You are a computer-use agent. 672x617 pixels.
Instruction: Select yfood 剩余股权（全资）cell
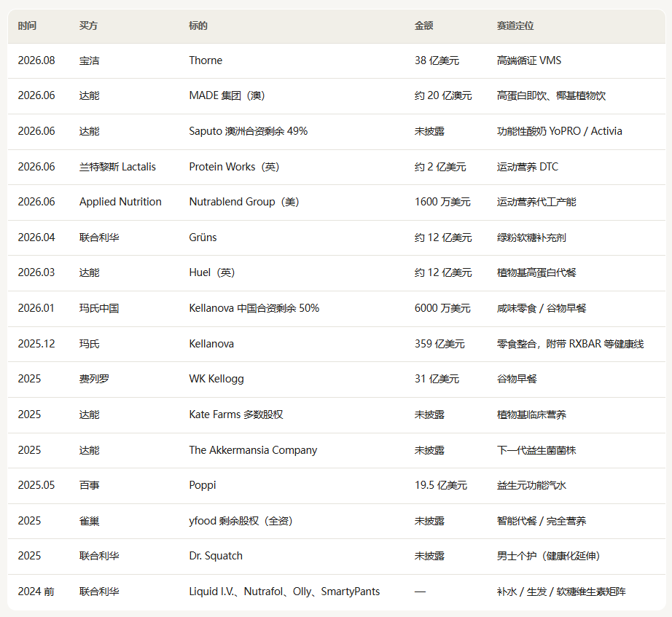tap(241, 521)
